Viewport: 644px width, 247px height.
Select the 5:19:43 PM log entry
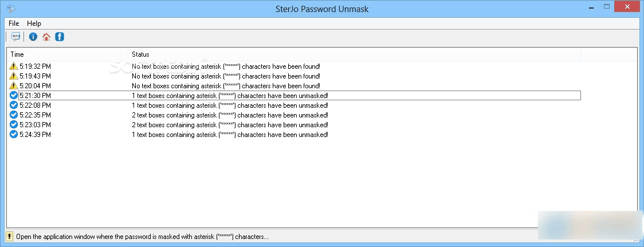pos(294,76)
